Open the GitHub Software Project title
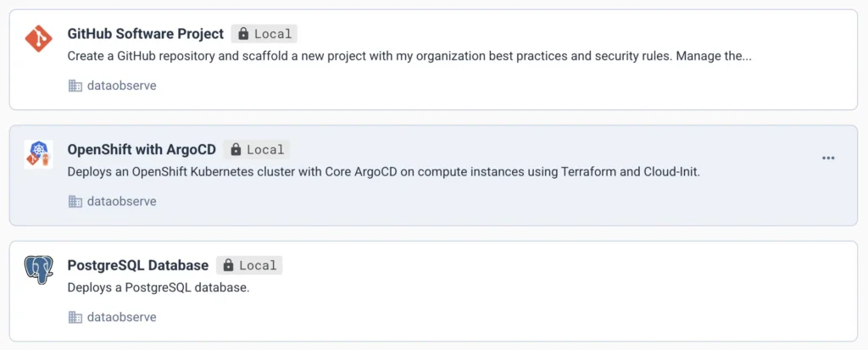This screenshot has width=868, height=350. 145,34
